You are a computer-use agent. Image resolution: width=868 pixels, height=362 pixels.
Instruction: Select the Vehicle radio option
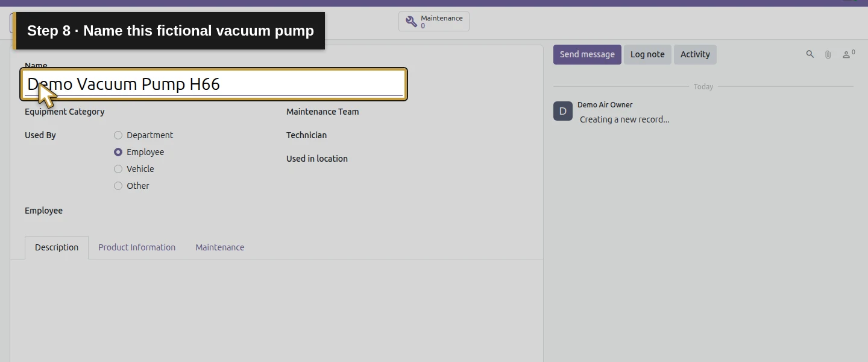[x=118, y=169]
